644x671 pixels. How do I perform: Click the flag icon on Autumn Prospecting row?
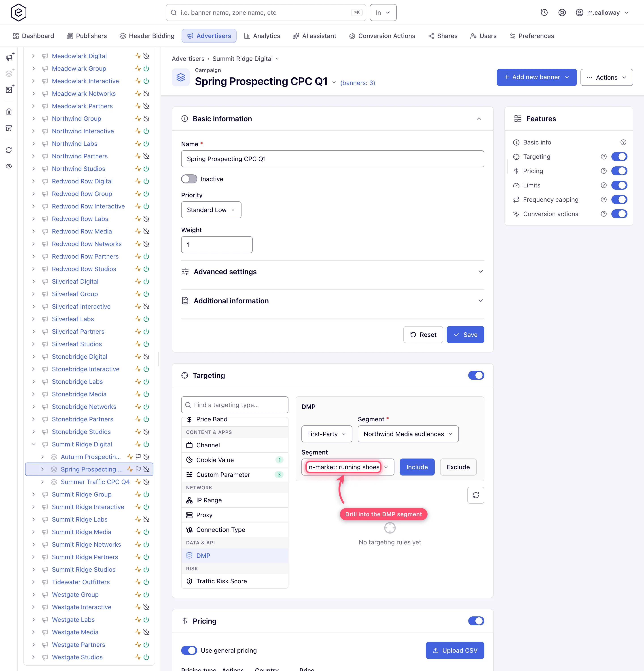pyautogui.click(x=138, y=457)
